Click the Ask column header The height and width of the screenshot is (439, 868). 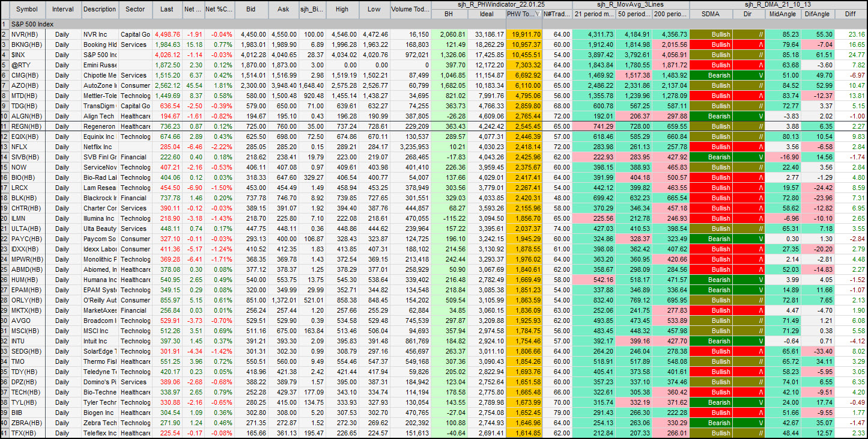click(x=283, y=10)
